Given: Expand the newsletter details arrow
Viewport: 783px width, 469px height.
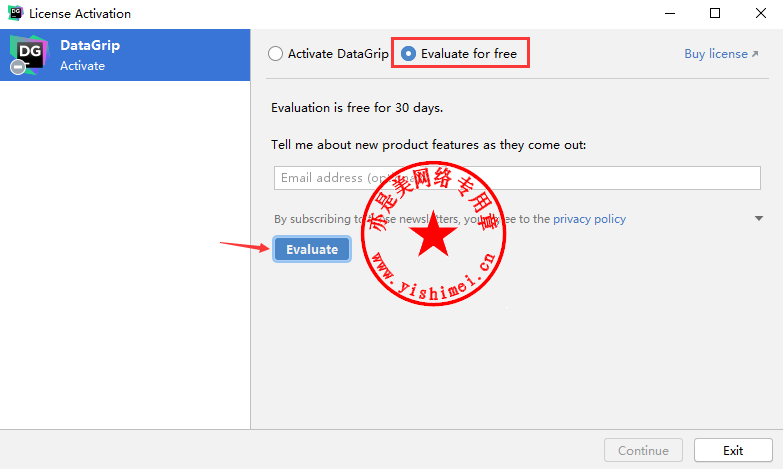Looking at the screenshot, I should (759, 218).
